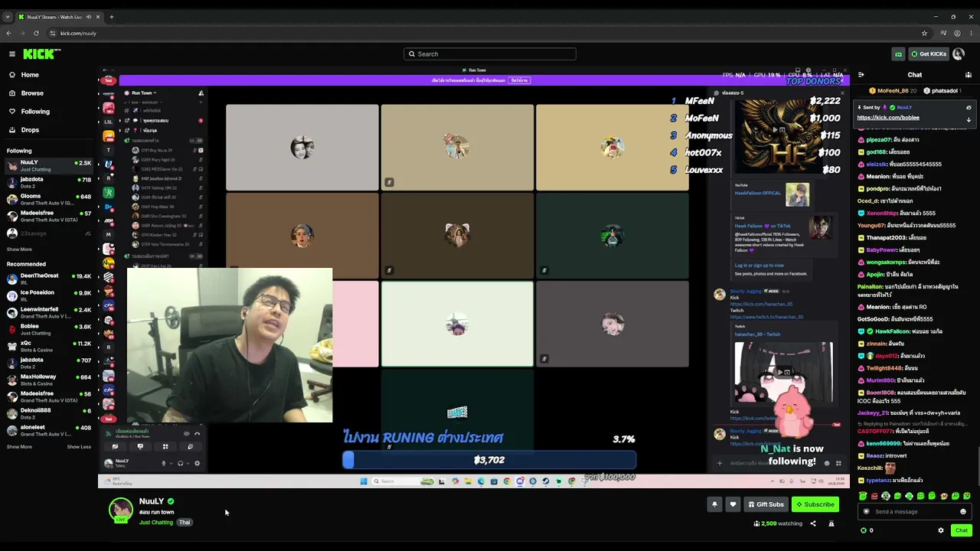Open the browser tab search dropdown
980x551 pixels.
[x=8, y=17]
